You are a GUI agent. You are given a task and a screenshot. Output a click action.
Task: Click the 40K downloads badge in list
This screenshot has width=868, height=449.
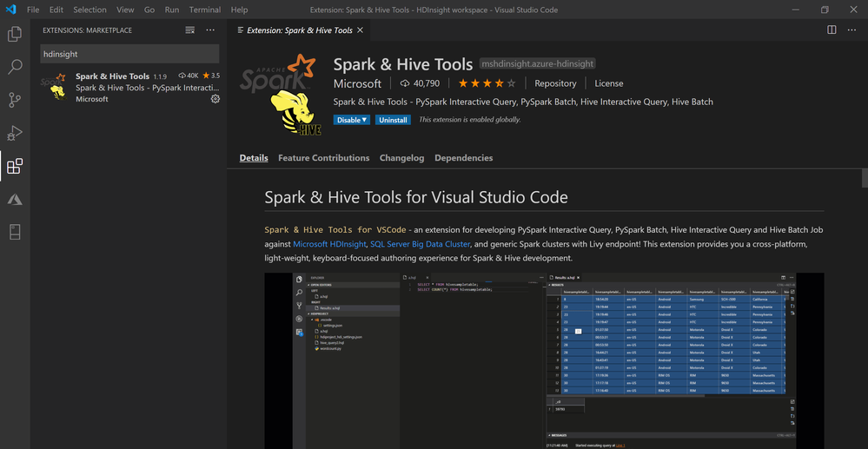pos(189,76)
